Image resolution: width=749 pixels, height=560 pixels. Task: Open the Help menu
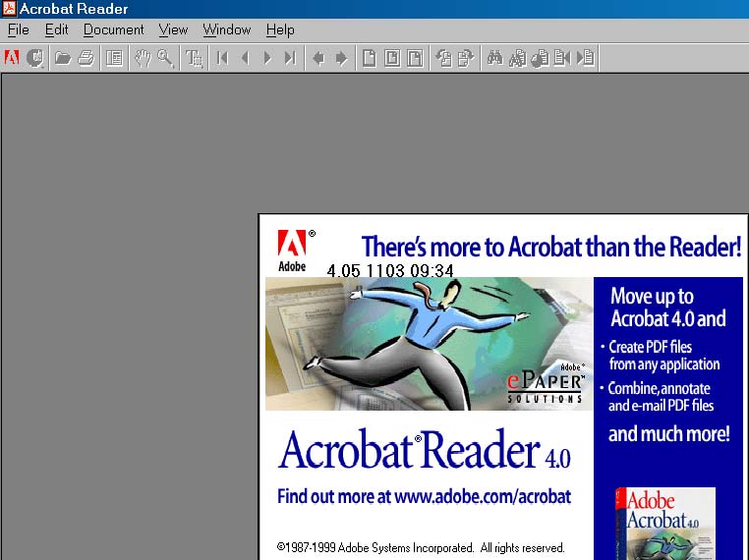(280, 29)
